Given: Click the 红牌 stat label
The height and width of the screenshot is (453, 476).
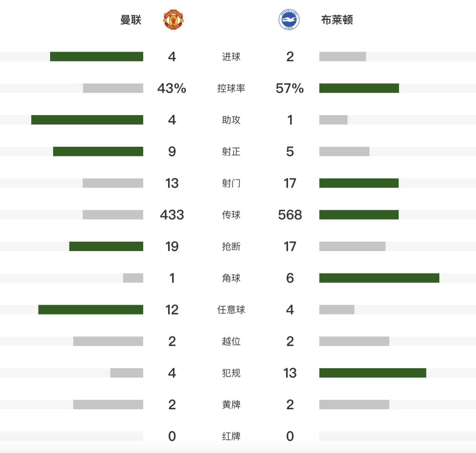Looking at the screenshot, I should point(231,437).
